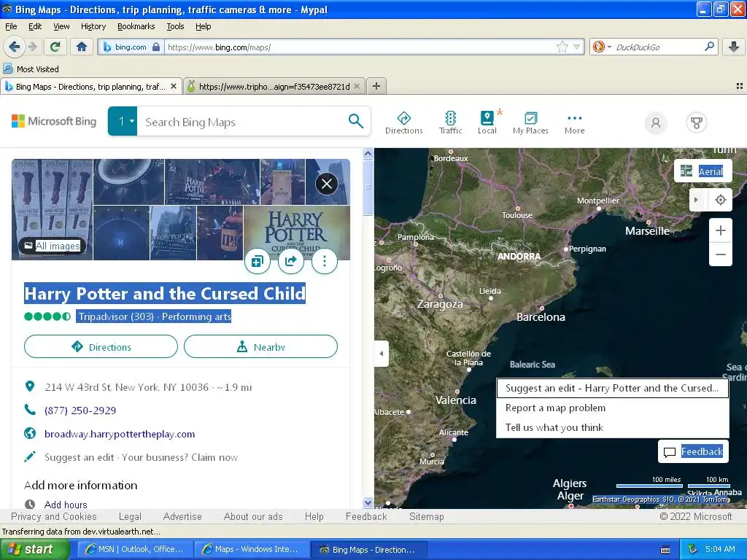
Task: Click the pencil Suggest an edit icon
Action: click(29, 457)
